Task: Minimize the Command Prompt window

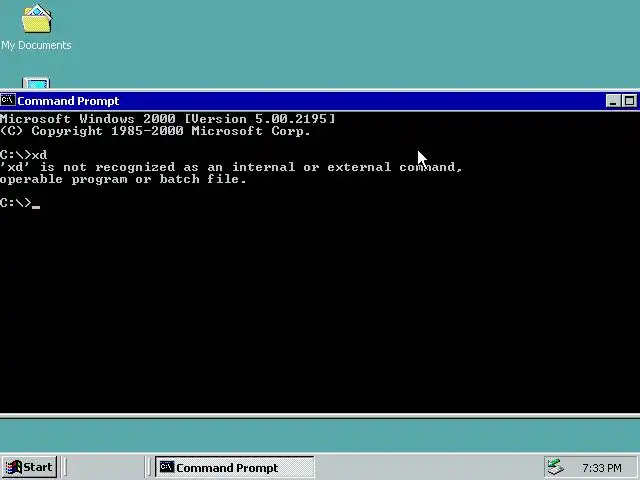Action: pyautogui.click(x=613, y=100)
